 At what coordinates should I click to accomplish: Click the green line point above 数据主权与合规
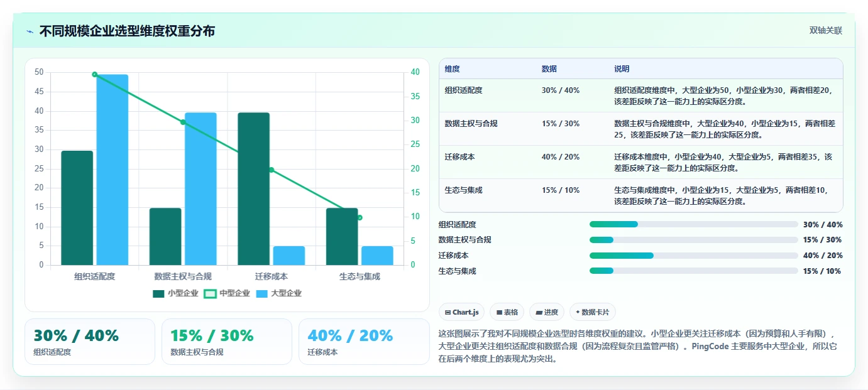pyautogui.click(x=183, y=122)
